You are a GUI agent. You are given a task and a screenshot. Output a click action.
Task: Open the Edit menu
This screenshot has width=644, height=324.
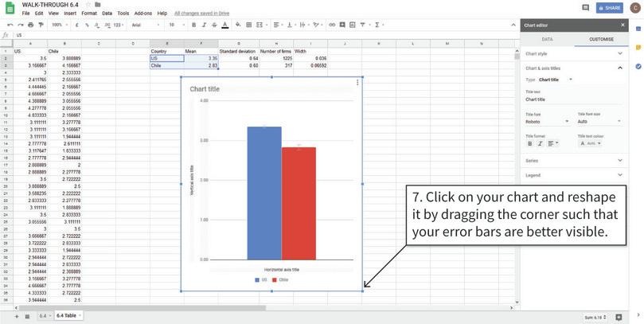(x=39, y=14)
